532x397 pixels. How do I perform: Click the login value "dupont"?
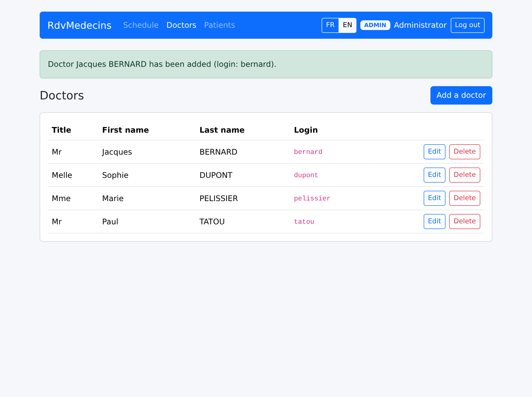[x=306, y=175]
